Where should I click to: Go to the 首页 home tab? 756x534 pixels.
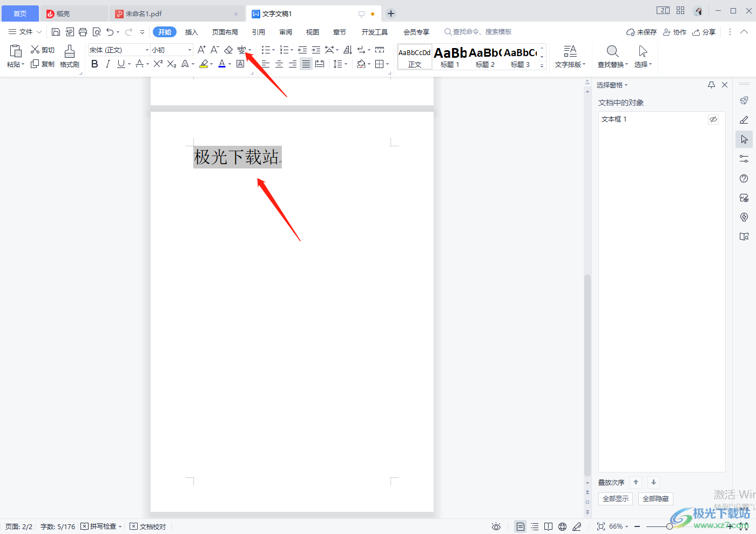(x=20, y=13)
